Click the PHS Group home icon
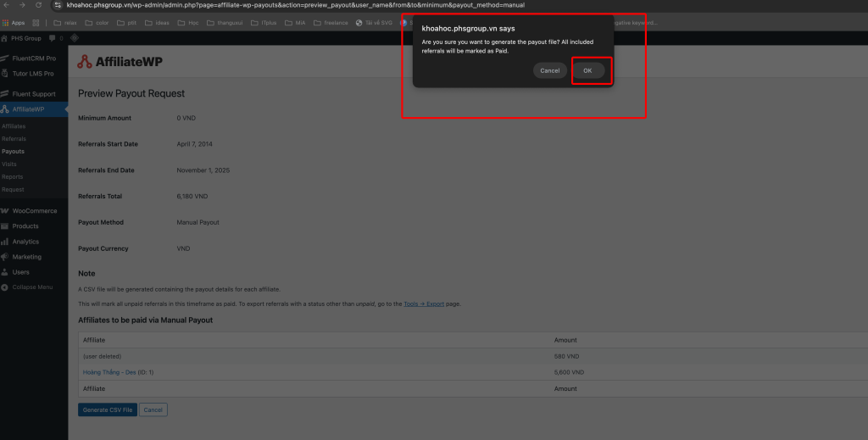This screenshot has width=868, height=440. [x=5, y=38]
